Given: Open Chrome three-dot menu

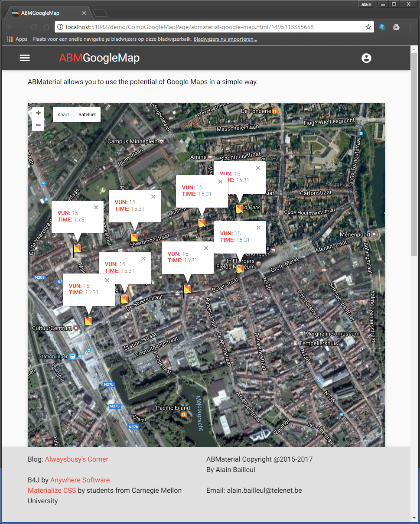Looking at the screenshot, I should (x=410, y=27).
